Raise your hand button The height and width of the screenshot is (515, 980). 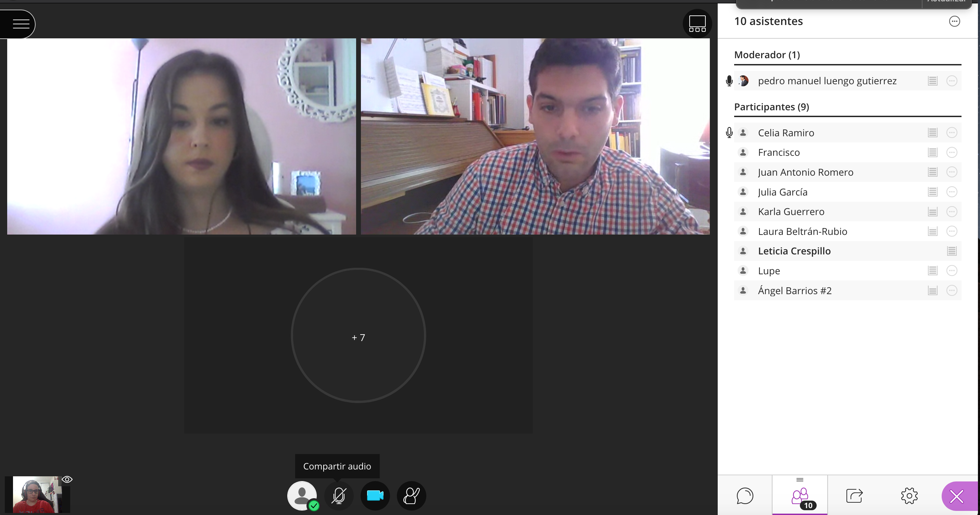point(411,495)
